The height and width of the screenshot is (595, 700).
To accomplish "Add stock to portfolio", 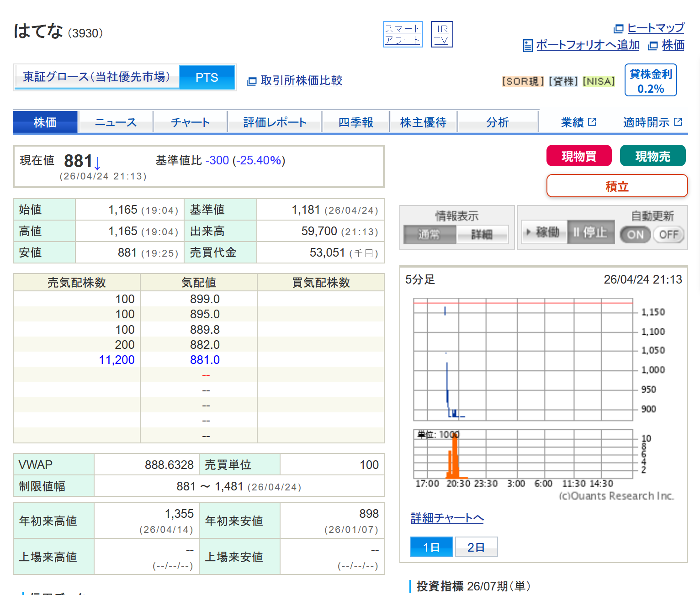I will click(x=587, y=45).
